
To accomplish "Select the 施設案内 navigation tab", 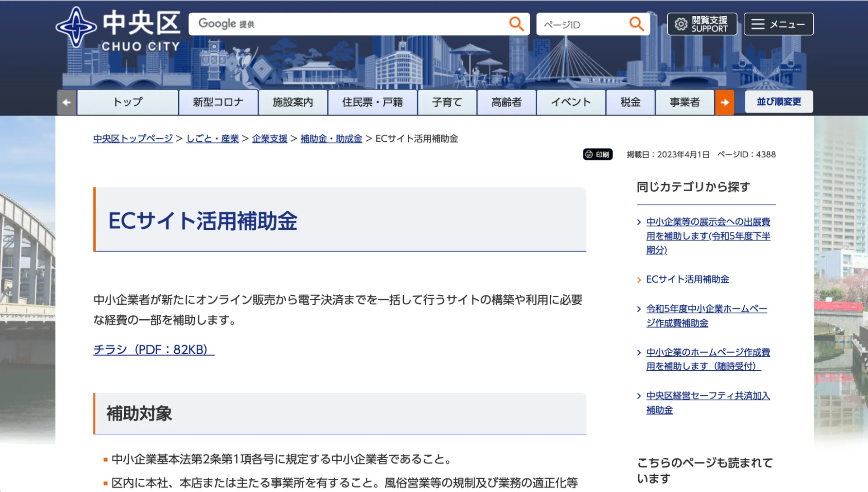I will pos(293,102).
